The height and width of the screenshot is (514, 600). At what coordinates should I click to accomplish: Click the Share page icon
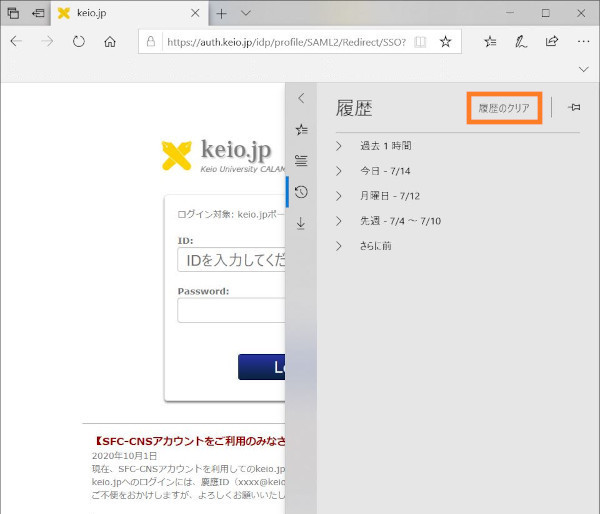pyautogui.click(x=551, y=42)
